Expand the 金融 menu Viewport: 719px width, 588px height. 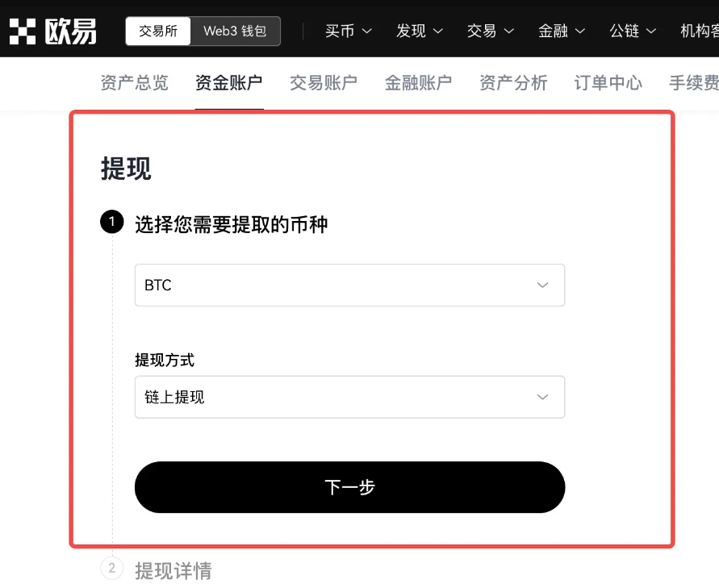(562, 31)
